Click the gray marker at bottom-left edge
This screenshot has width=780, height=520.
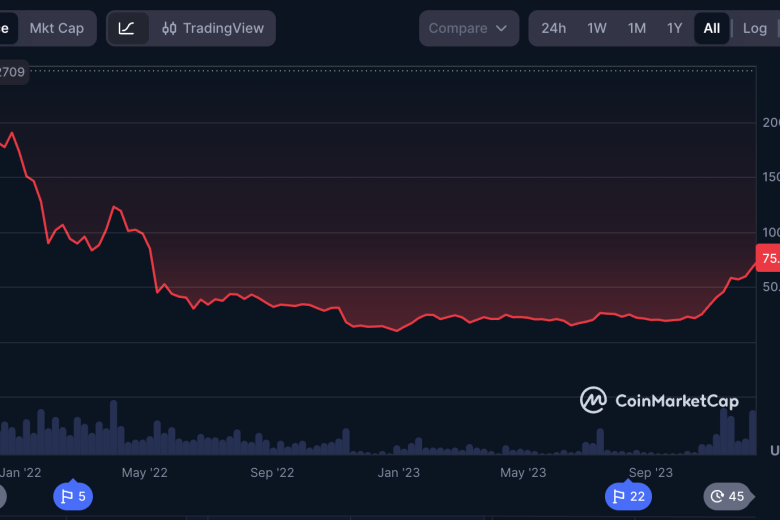2,496
